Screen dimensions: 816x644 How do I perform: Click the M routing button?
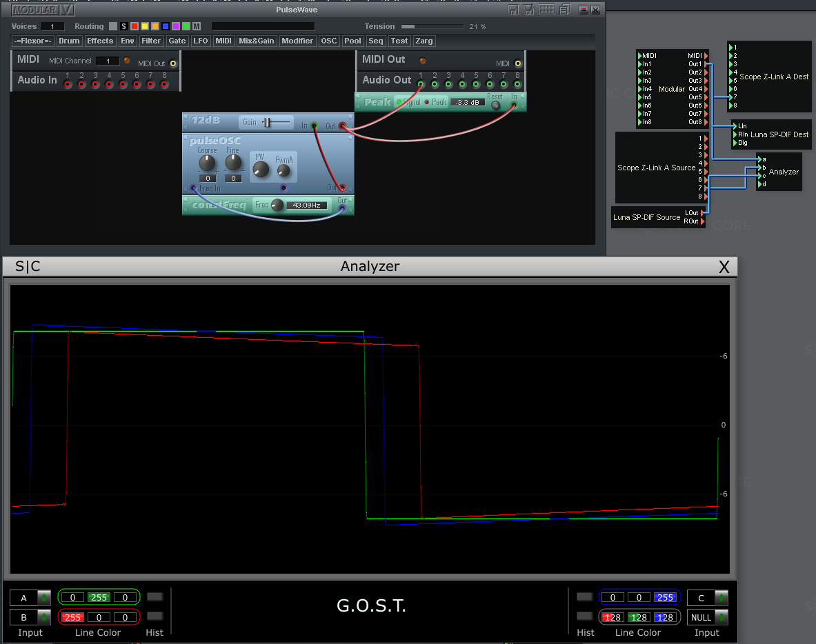[197, 26]
